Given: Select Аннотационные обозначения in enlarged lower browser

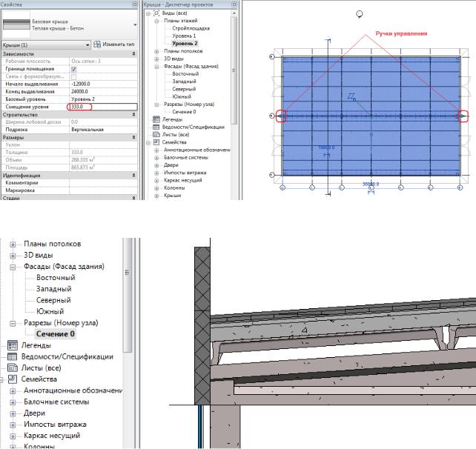Looking at the screenshot, I should (73, 390).
